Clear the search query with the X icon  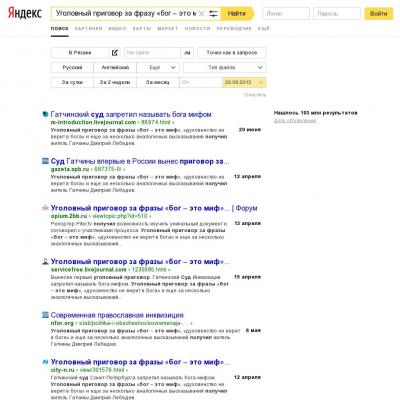click(x=202, y=14)
